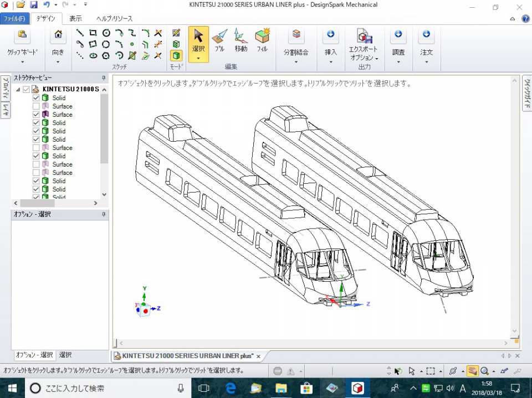Open the Microsoft Store taskbar icon
The image size is (532, 398).
tap(306, 388)
